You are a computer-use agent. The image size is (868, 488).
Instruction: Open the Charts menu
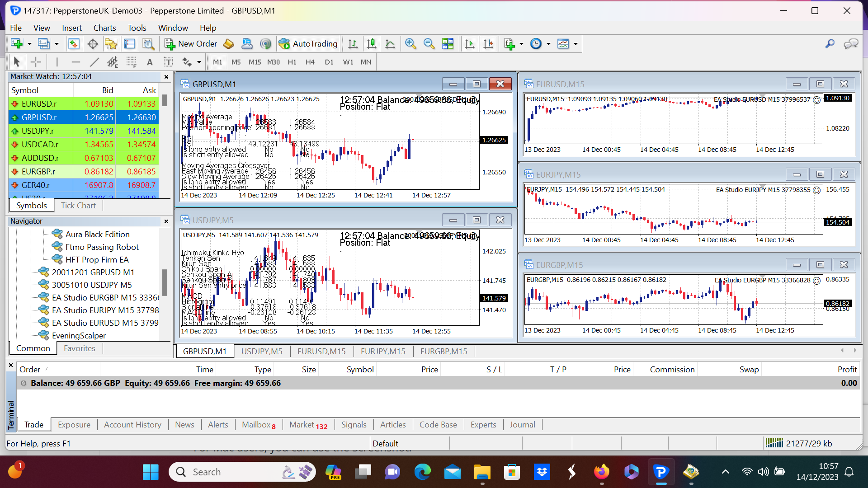(x=104, y=28)
